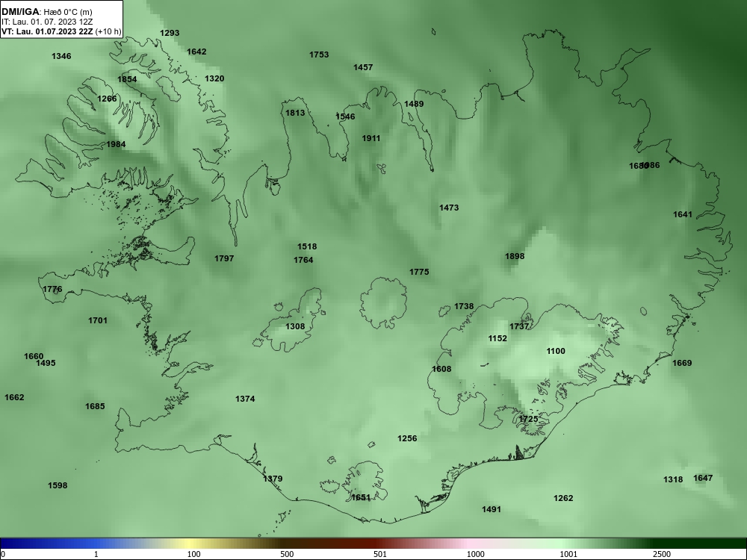Screen dimensions: 747x560
Task: Select the 1608 value
Action: pyautogui.click(x=441, y=369)
